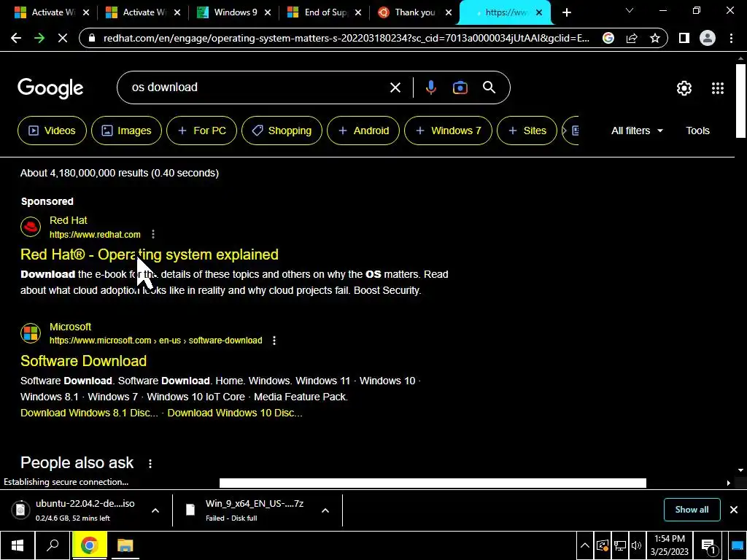Bookmark this page with the star icon
Screen dimensions: 747x560
click(x=655, y=38)
